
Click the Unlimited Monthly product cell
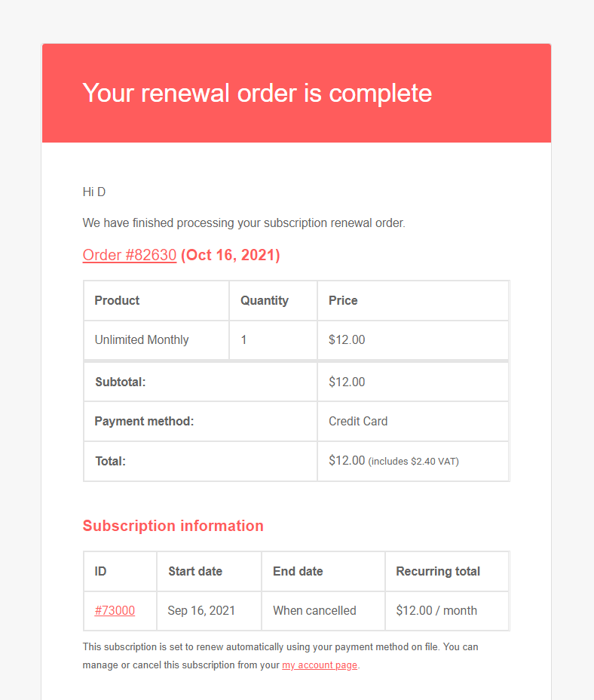coord(142,340)
